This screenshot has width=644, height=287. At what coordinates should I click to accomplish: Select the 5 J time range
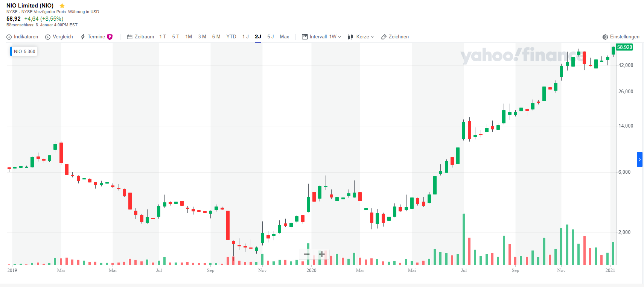pyautogui.click(x=271, y=37)
